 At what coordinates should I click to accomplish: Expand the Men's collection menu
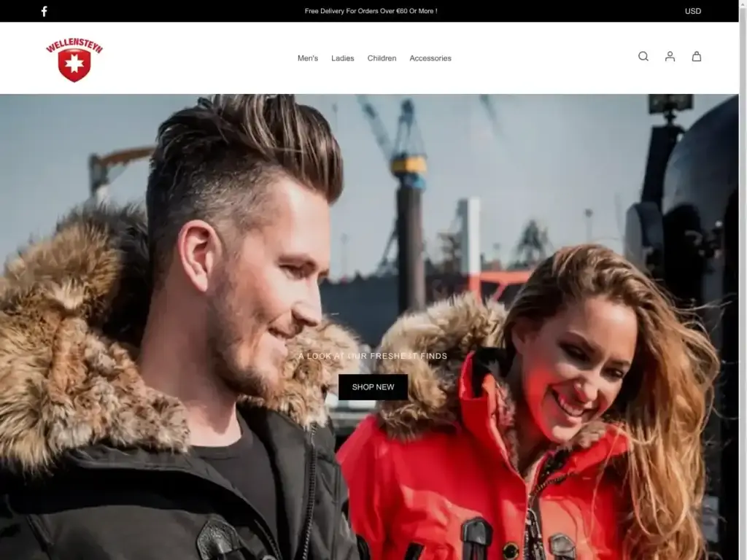[x=307, y=58]
